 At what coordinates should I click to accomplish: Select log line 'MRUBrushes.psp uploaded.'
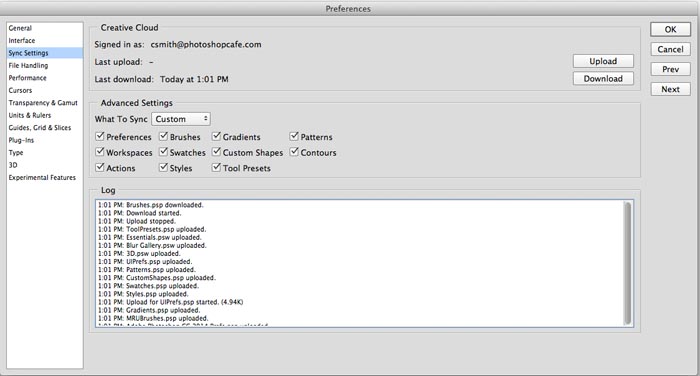click(x=154, y=318)
